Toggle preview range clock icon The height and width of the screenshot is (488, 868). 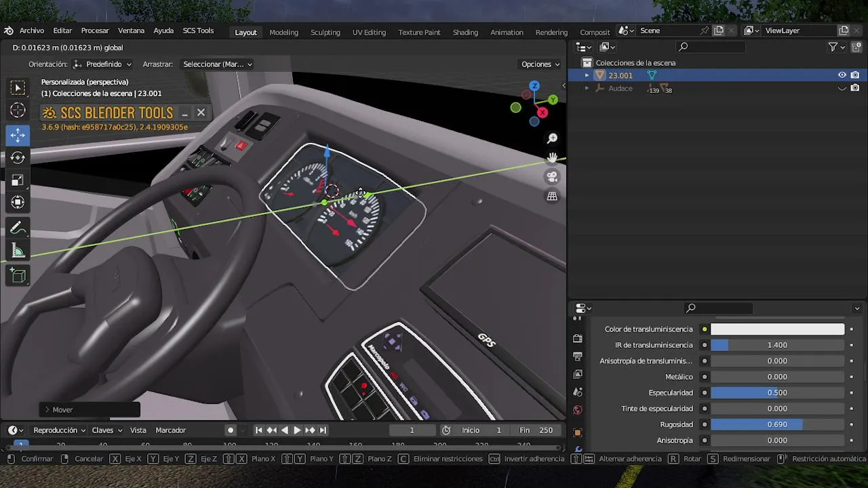click(446, 430)
